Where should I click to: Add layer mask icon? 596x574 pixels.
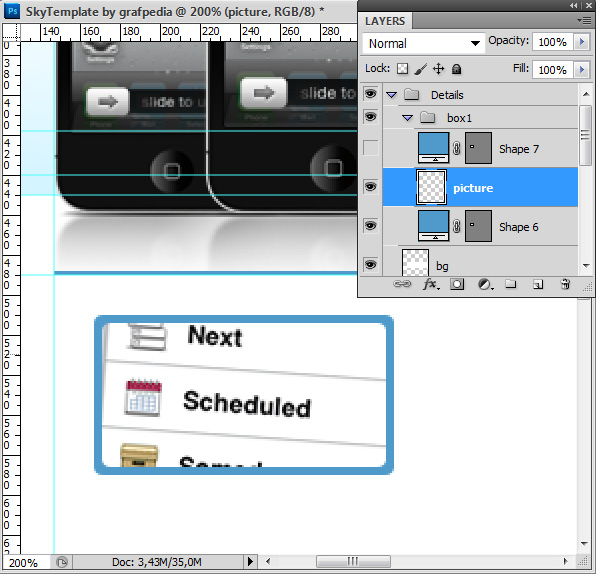457,284
